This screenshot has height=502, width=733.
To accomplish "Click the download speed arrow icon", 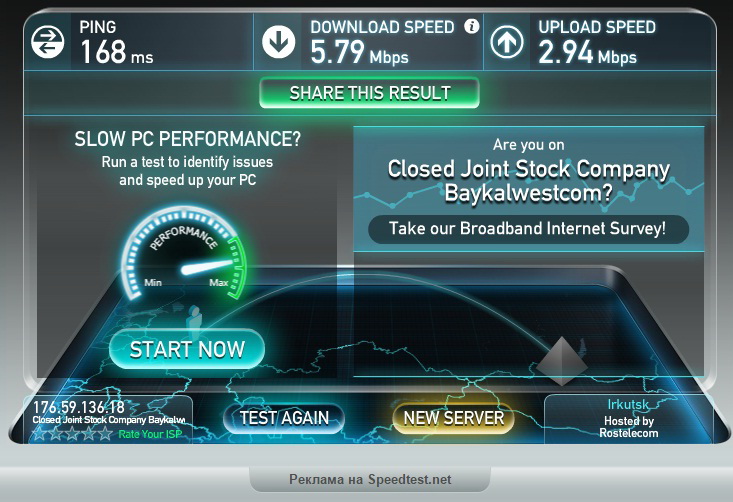I will pyautogui.click(x=279, y=42).
